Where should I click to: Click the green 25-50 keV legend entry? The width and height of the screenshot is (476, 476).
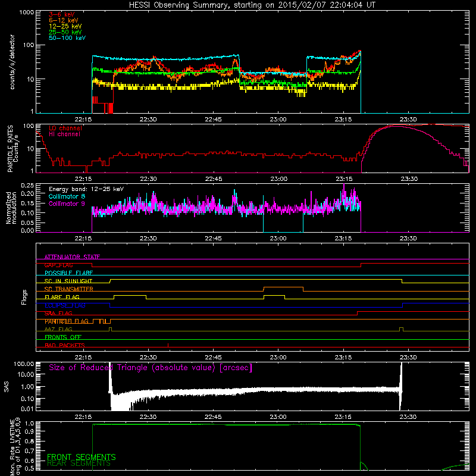tap(65, 32)
